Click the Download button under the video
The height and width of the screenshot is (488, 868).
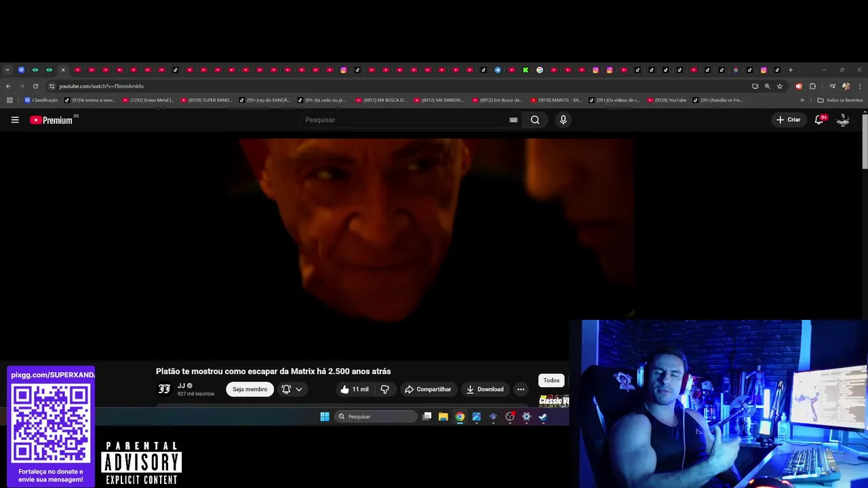(x=485, y=389)
